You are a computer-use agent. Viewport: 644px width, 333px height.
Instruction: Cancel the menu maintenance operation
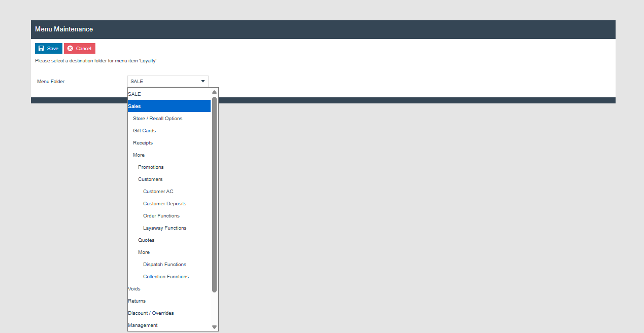pos(79,48)
